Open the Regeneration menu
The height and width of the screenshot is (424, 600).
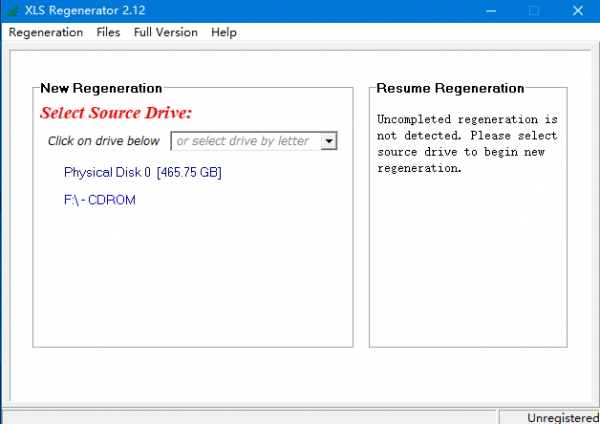[x=46, y=32]
